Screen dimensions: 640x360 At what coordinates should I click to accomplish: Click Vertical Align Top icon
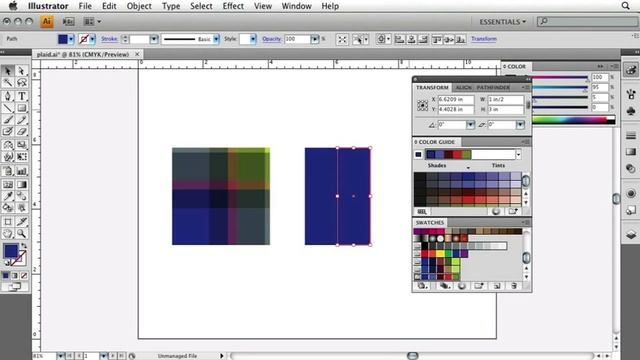point(436,39)
